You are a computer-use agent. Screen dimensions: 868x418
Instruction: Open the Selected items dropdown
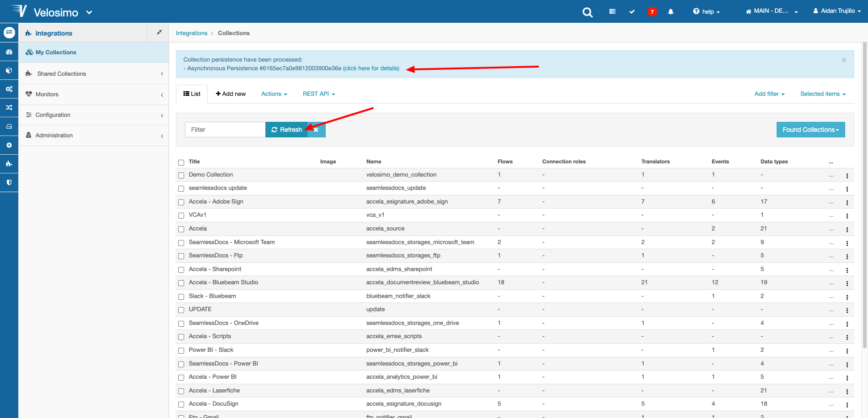pyautogui.click(x=823, y=94)
